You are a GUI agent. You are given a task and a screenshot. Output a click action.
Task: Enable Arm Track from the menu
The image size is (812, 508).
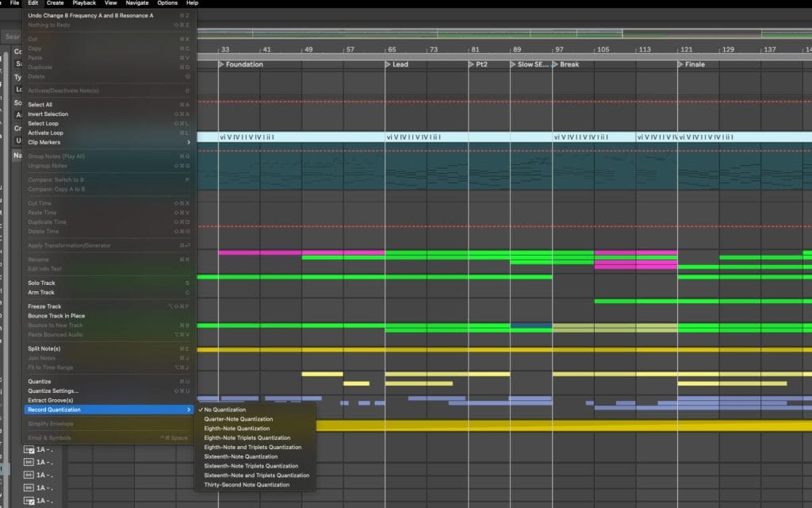tap(41, 292)
